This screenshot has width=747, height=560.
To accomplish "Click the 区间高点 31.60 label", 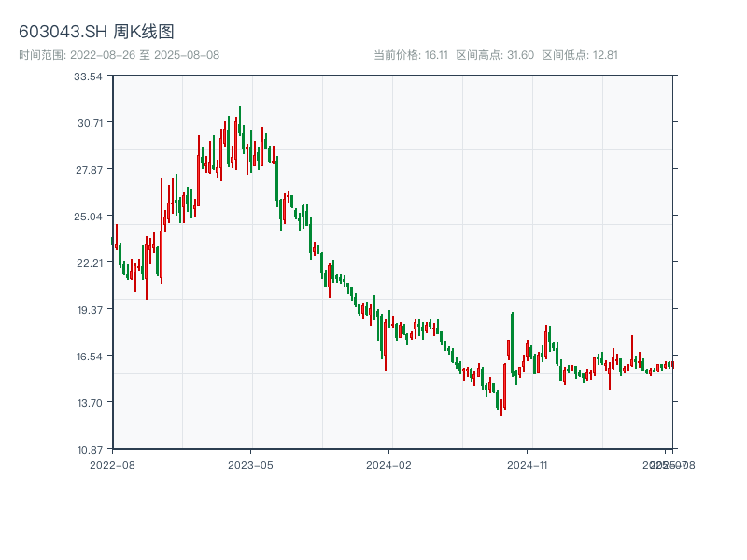I will (x=495, y=55).
